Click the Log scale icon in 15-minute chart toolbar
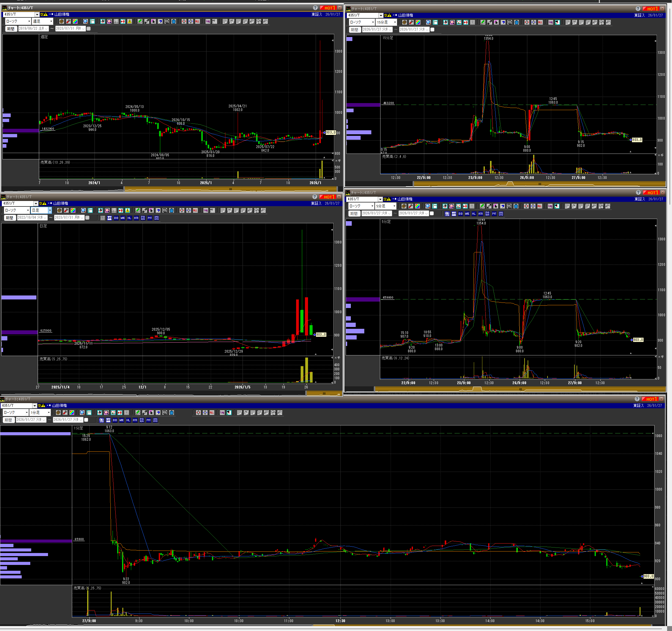672x631 pixels. click(551, 22)
